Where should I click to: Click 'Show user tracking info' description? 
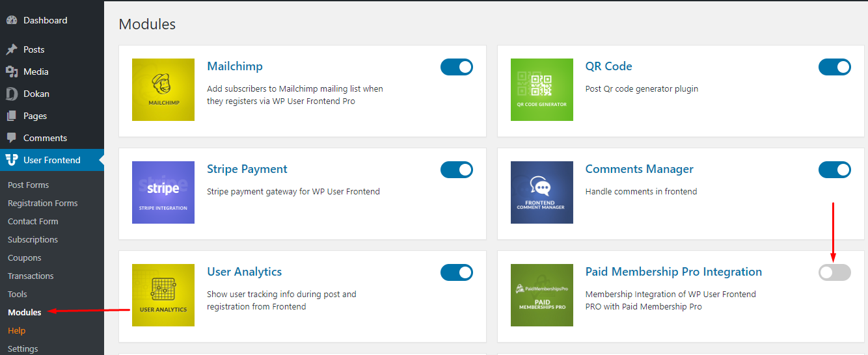click(x=282, y=300)
